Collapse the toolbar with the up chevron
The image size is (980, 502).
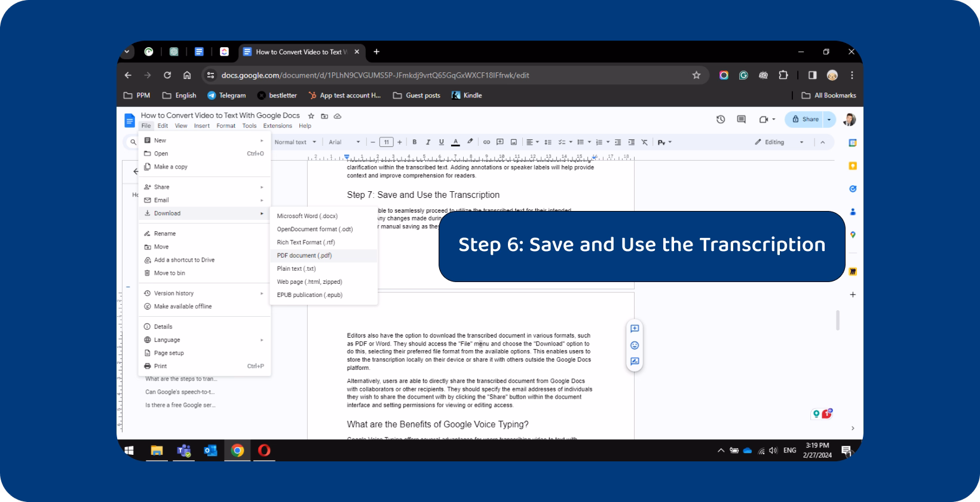pos(823,142)
